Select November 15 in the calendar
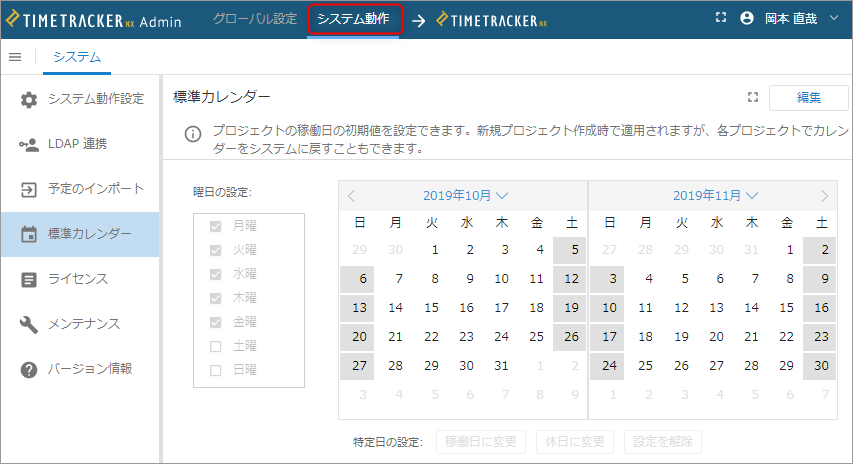This screenshot has width=853, height=464. pyautogui.click(x=786, y=308)
